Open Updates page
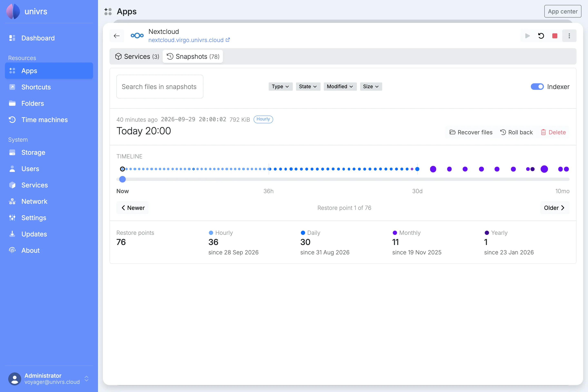 point(49,234)
